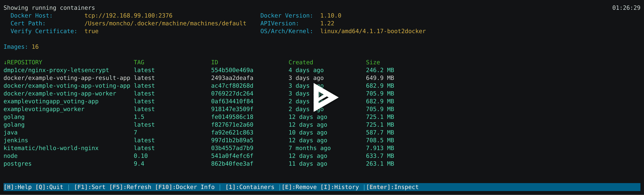
Task: Click the Docker Host address
Action: click(x=128, y=15)
